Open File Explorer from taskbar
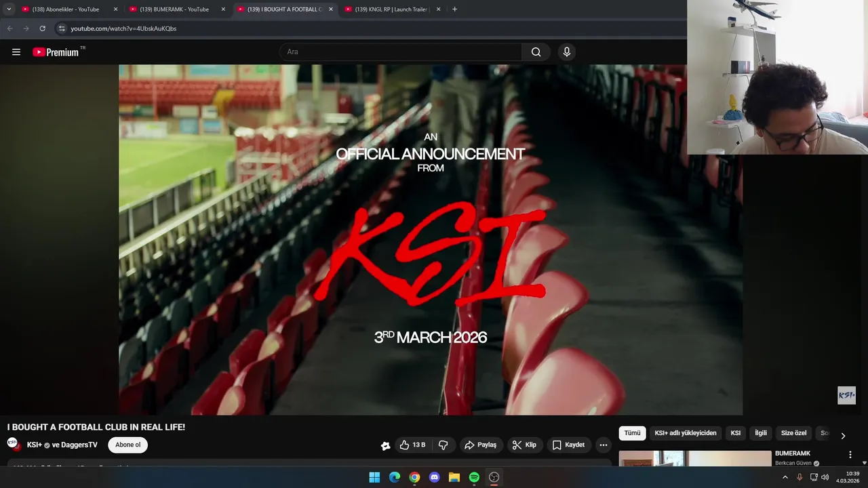Viewport: 868px width, 488px height. pos(454,477)
